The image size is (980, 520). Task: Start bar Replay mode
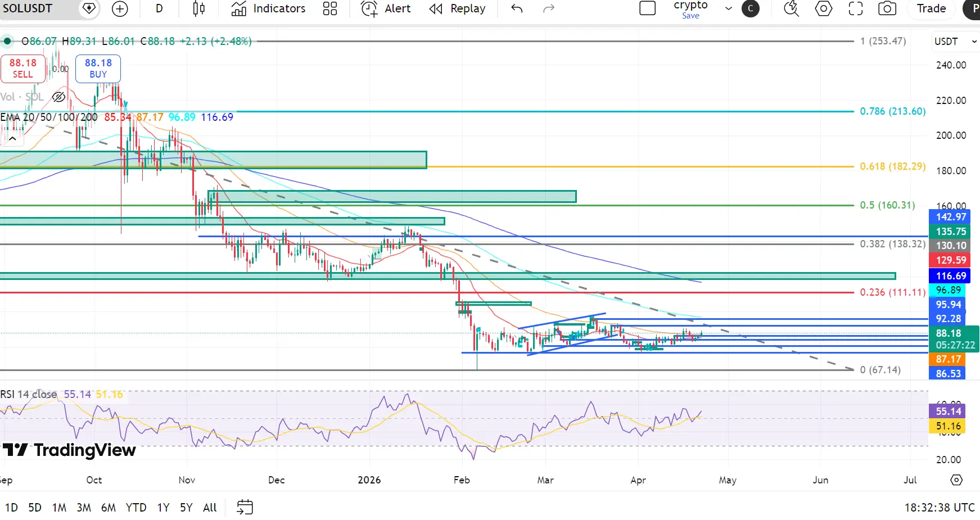(457, 8)
